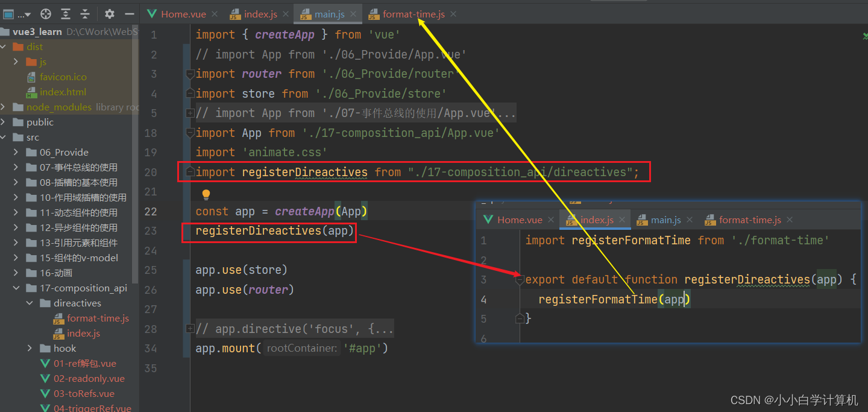Collapse the direactives folder

[30, 303]
